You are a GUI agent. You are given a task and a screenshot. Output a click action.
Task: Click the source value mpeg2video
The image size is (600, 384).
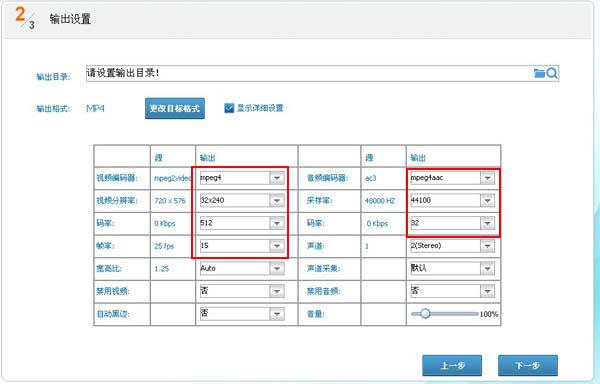173,178
